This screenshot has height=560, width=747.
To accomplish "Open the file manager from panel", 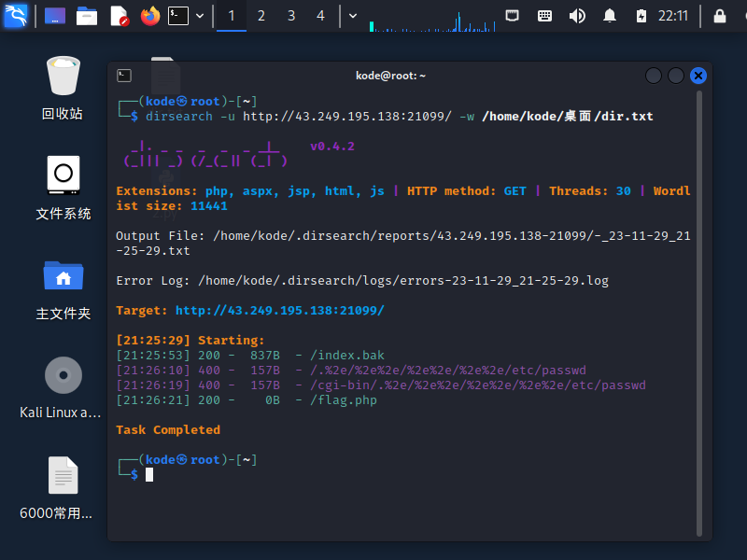I will [x=87, y=16].
